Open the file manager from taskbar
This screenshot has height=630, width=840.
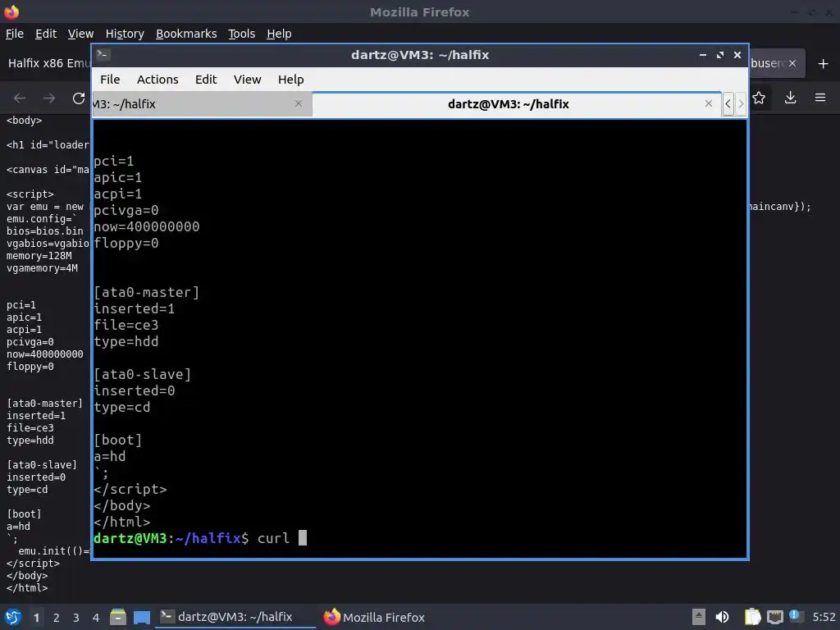[118, 617]
